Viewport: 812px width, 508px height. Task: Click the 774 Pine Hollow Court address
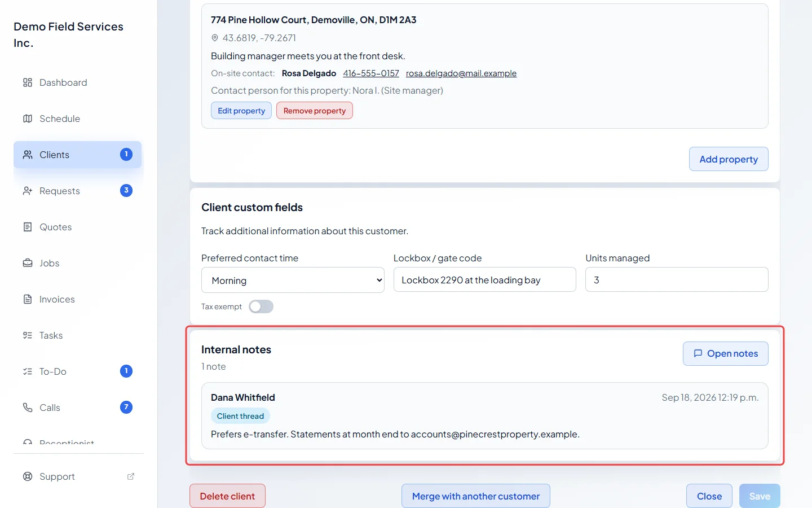point(314,20)
